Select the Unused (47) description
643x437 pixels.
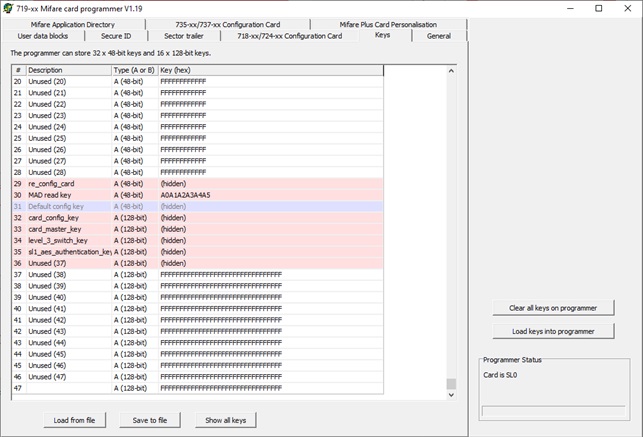[x=47, y=377]
